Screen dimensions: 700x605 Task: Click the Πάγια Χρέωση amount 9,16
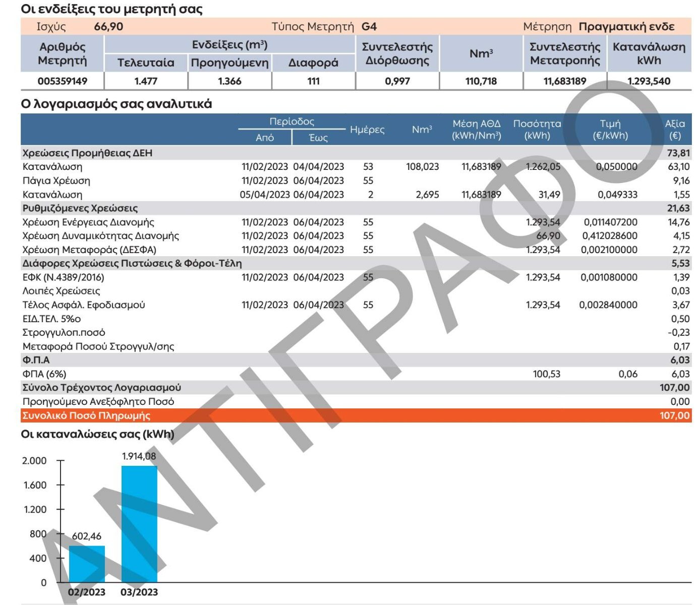[x=681, y=180]
